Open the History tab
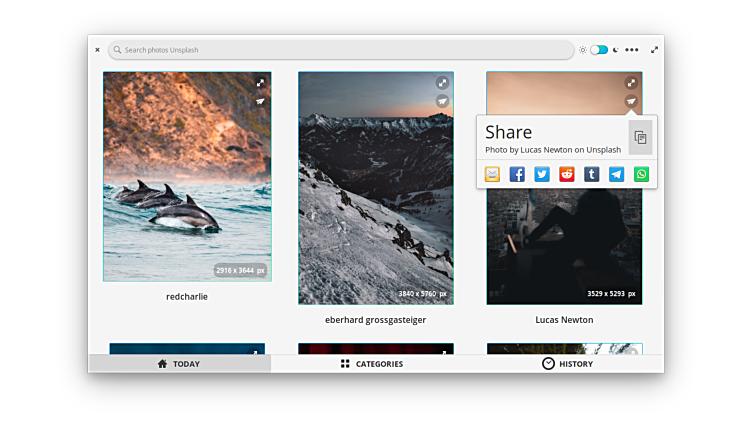752x423 pixels. pyautogui.click(x=567, y=364)
